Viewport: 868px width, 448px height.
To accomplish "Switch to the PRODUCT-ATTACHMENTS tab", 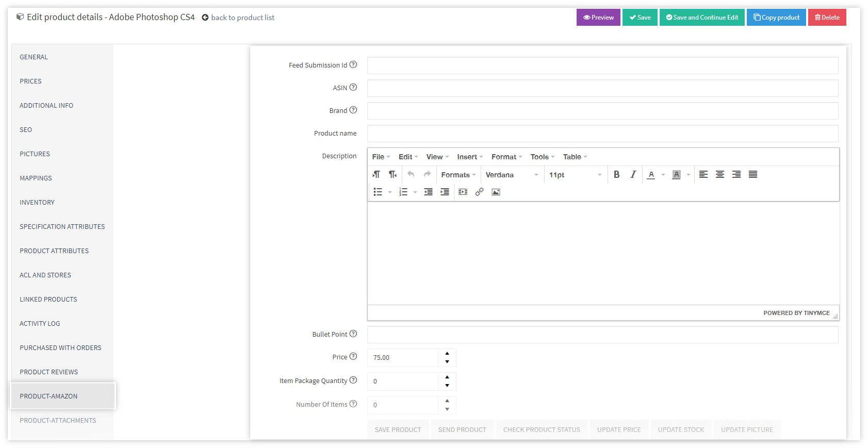I will click(62, 420).
